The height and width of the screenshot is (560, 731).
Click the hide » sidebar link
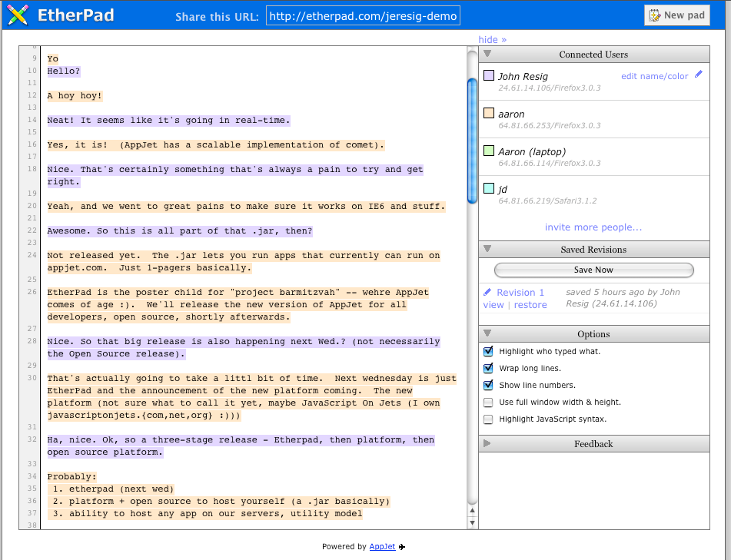coord(492,40)
